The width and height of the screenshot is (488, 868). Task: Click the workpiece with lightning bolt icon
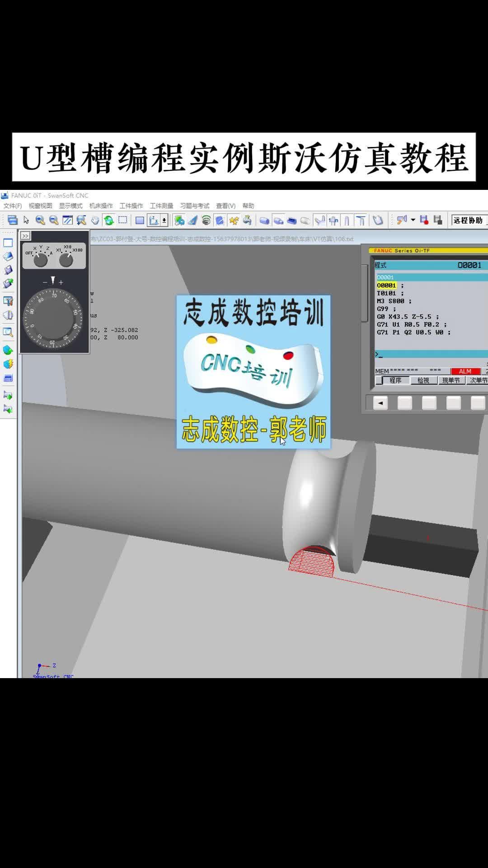click(x=8, y=364)
